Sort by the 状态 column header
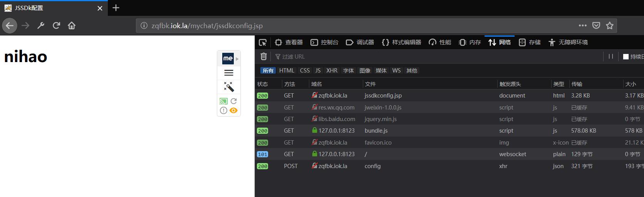This screenshot has height=197, width=644. [x=268, y=84]
